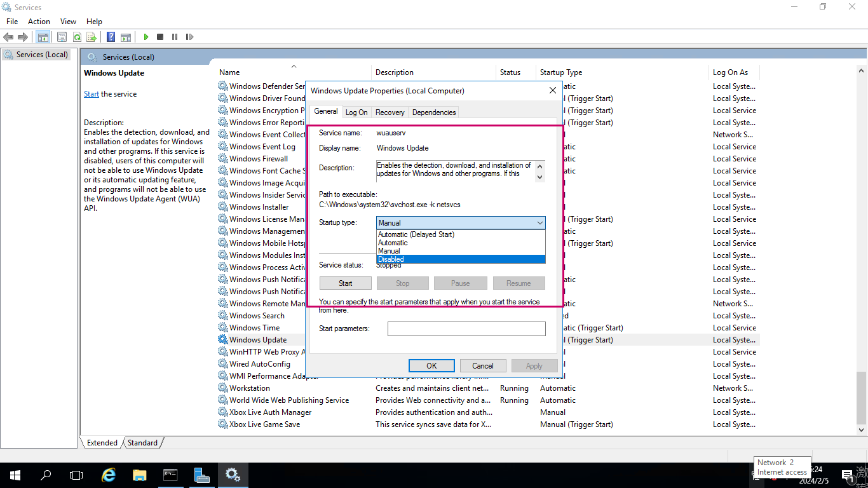868x488 pixels.
Task: Click the Description box scroll-down arrow
Action: [x=540, y=177]
